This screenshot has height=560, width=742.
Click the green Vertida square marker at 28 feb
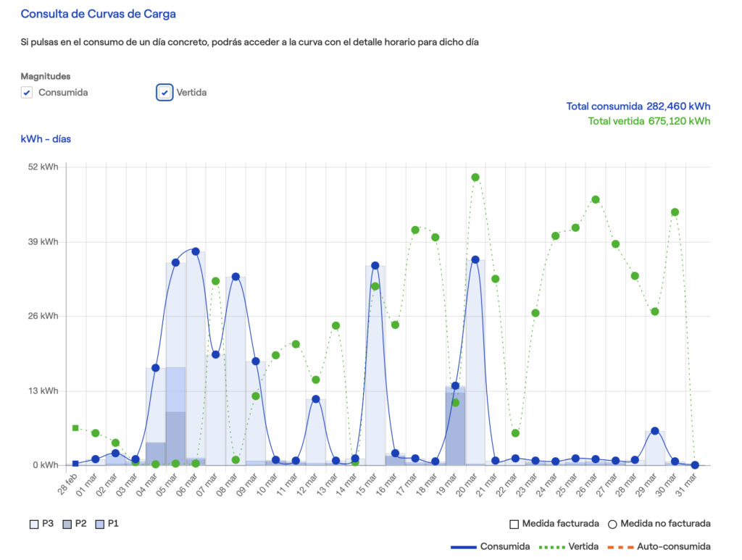click(75, 428)
